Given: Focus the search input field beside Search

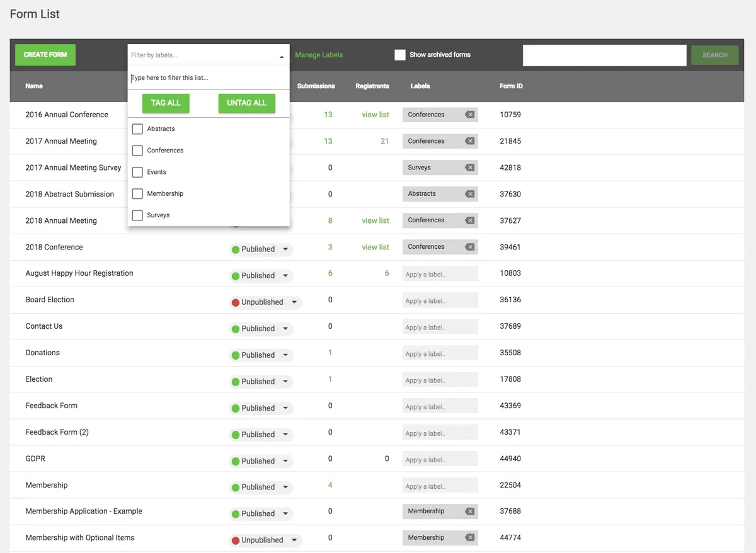Looking at the screenshot, I should tap(605, 55).
